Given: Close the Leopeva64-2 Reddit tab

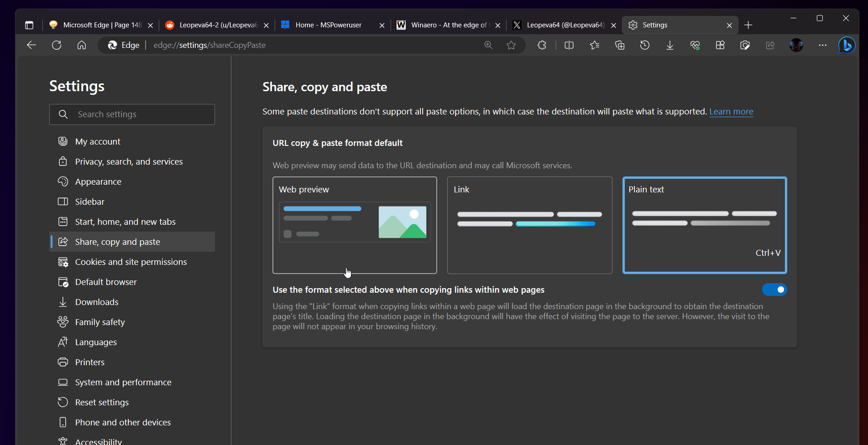Looking at the screenshot, I should pyautogui.click(x=266, y=26).
